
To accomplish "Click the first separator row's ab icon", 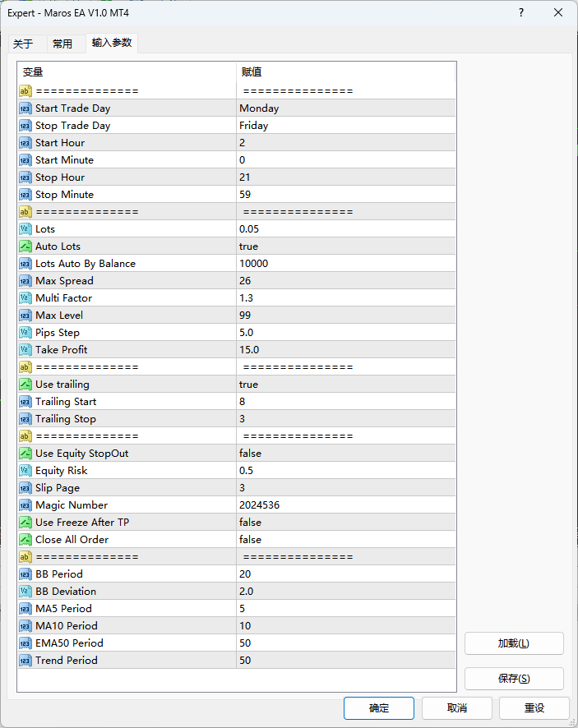I will click(25, 91).
